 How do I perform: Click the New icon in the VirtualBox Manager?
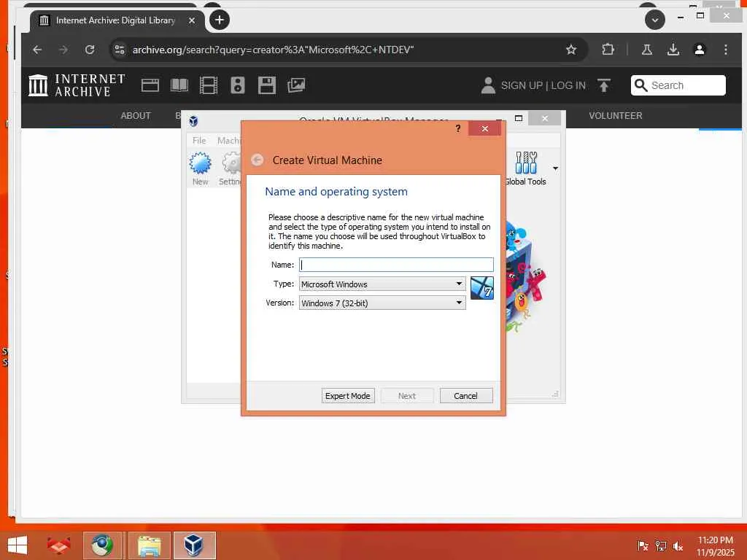click(x=200, y=168)
